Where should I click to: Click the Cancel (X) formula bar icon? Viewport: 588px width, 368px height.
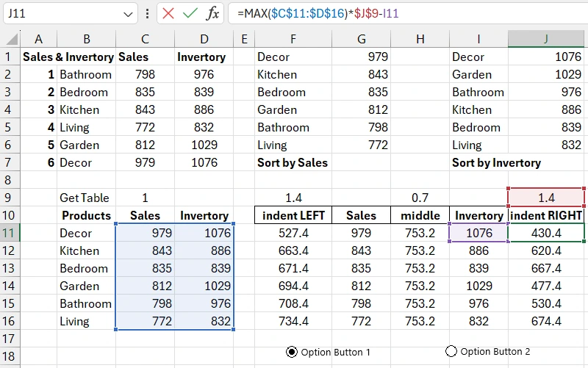169,13
